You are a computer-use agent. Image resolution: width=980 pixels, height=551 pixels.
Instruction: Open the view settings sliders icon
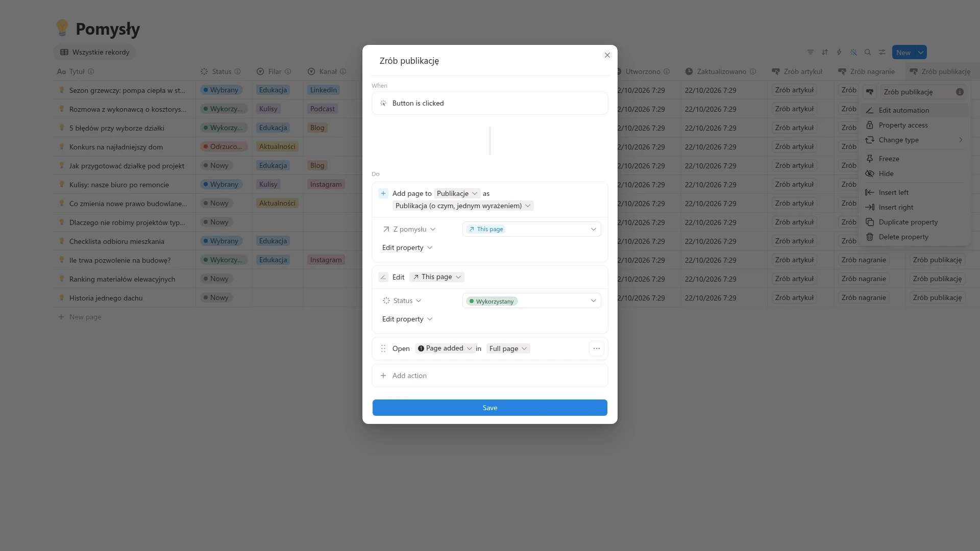[x=882, y=52]
